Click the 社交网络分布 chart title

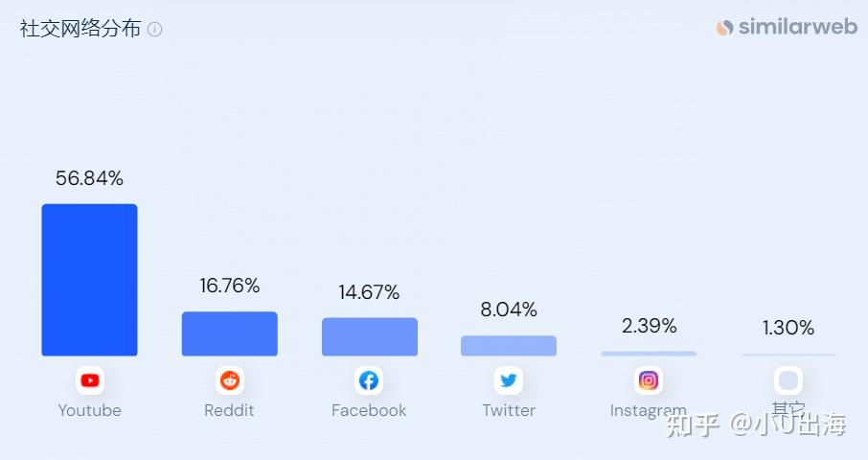(x=80, y=29)
